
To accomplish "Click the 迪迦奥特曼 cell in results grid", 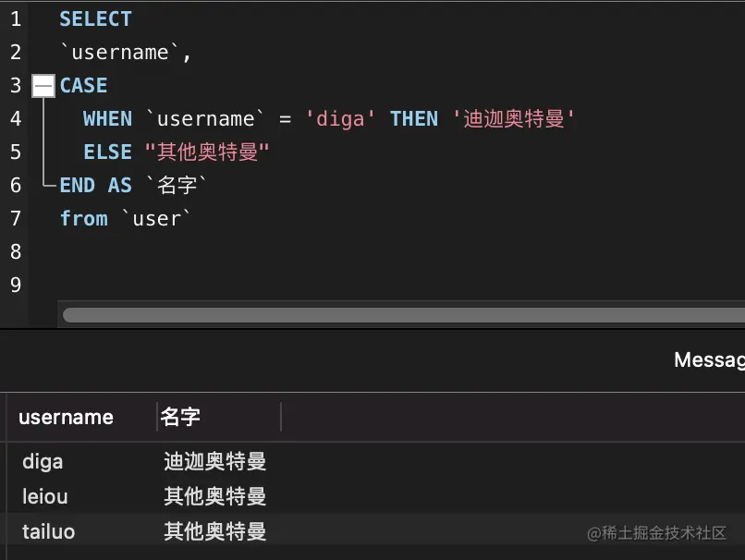I will (x=215, y=461).
